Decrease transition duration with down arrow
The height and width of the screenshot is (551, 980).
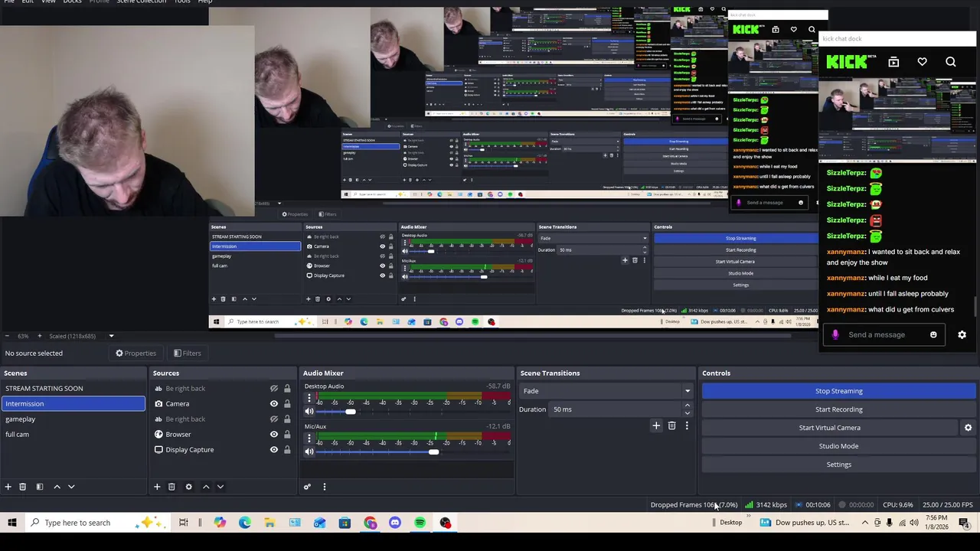687,412
